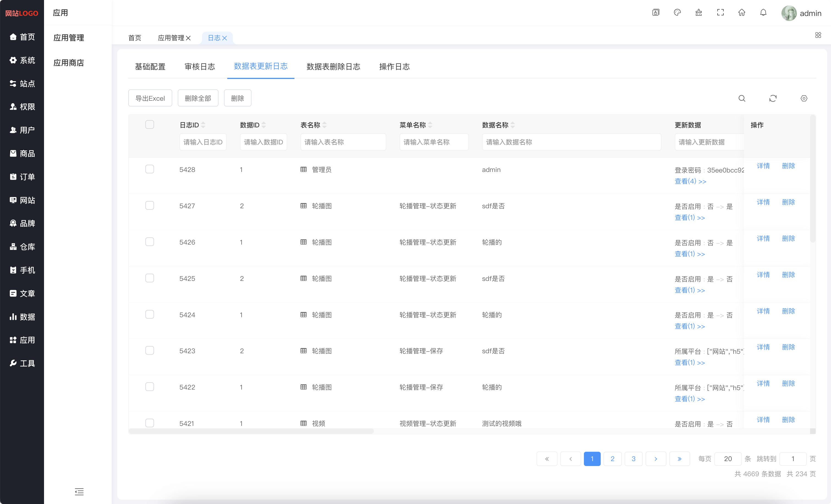Open the per-page size 20 selector
The image size is (831, 504).
728,459
